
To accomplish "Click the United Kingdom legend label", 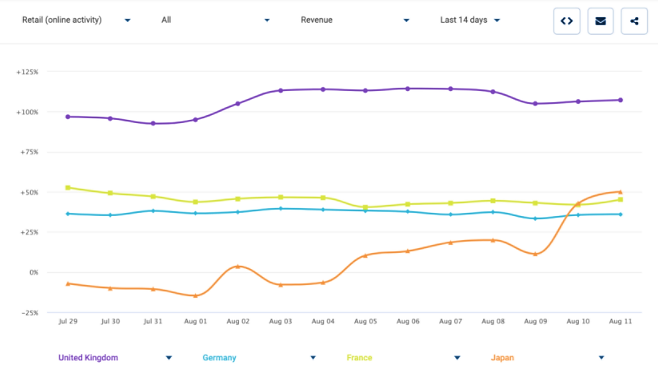I will coord(88,358).
